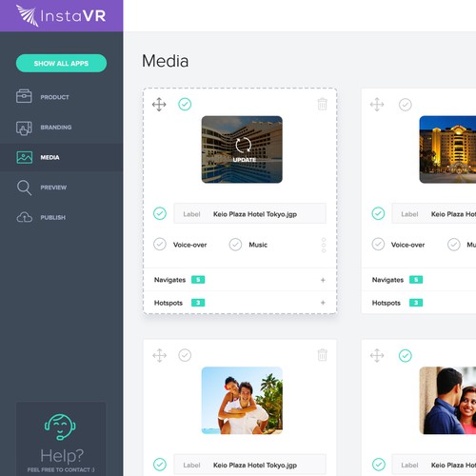
Task: Expand Navigates plus on first card
Action: tap(323, 280)
